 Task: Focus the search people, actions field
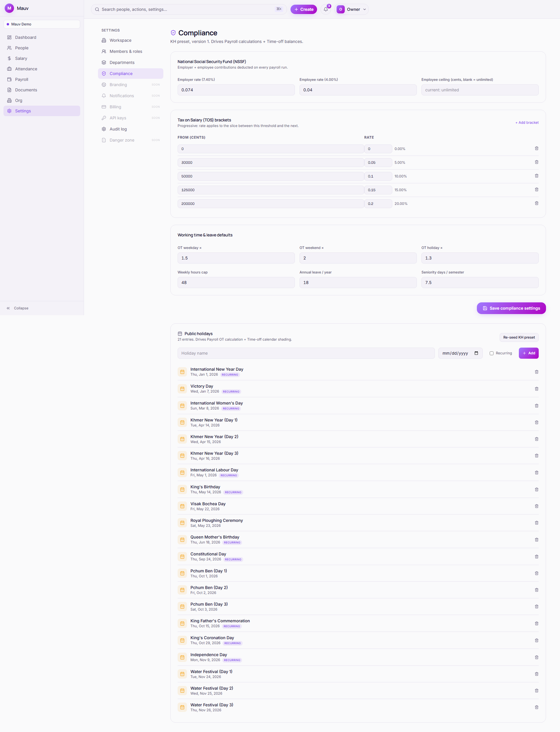(x=189, y=9)
